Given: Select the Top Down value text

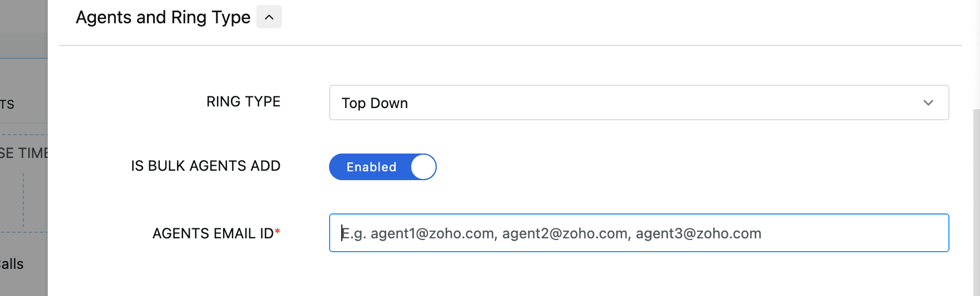Looking at the screenshot, I should click(375, 103).
